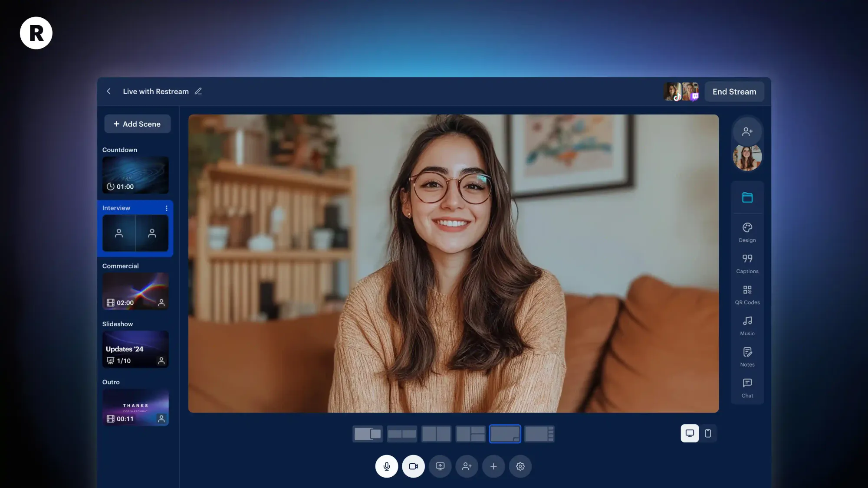This screenshot has width=868, height=488.
Task: Mute the microphone
Action: point(386,466)
